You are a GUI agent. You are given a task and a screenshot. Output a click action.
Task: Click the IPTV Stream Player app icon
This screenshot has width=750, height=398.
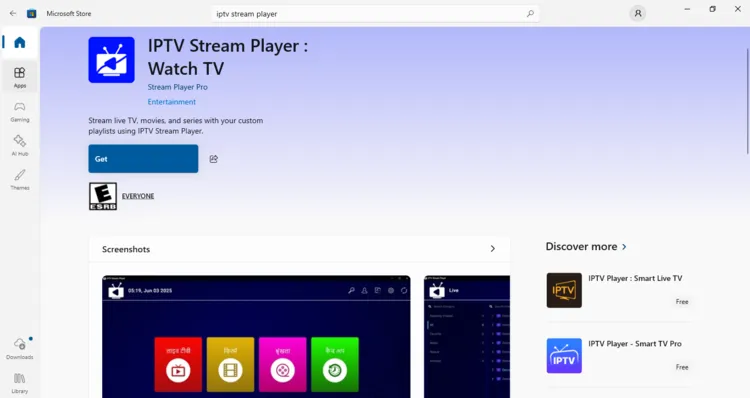click(x=111, y=60)
